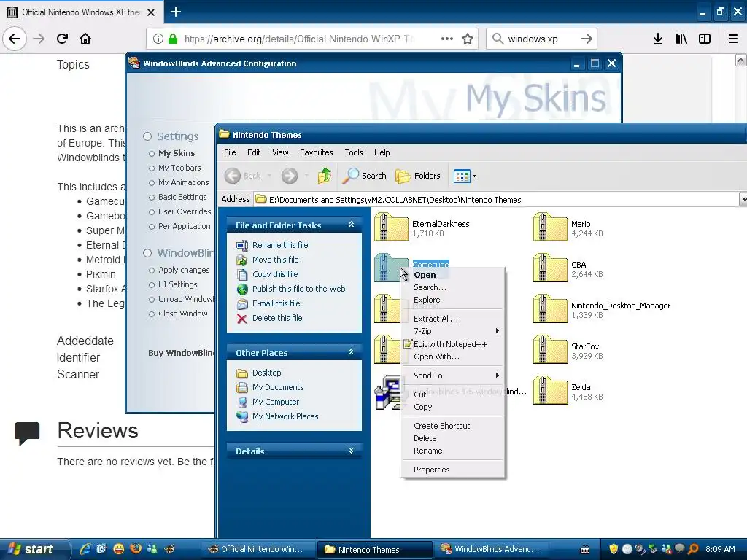Choose Open in the context menu
This screenshot has height=560, width=747.
453,275
